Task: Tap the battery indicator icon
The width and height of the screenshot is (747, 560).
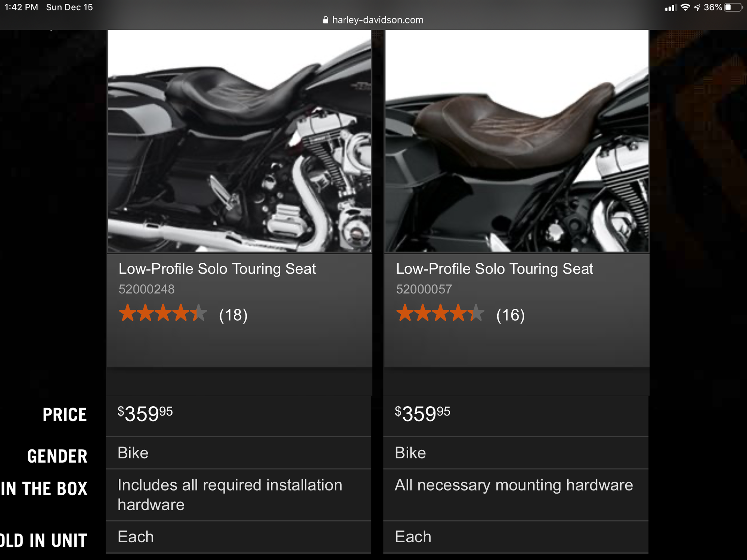Action: pos(733,7)
